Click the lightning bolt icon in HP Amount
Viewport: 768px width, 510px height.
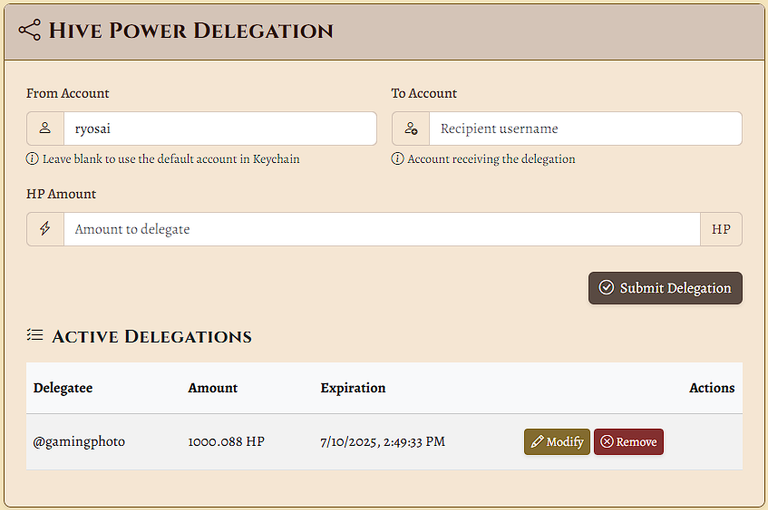(45, 229)
